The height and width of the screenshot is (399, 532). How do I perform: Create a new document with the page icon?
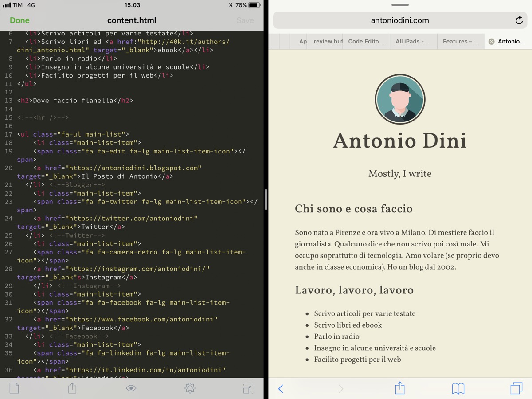point(14,388)
